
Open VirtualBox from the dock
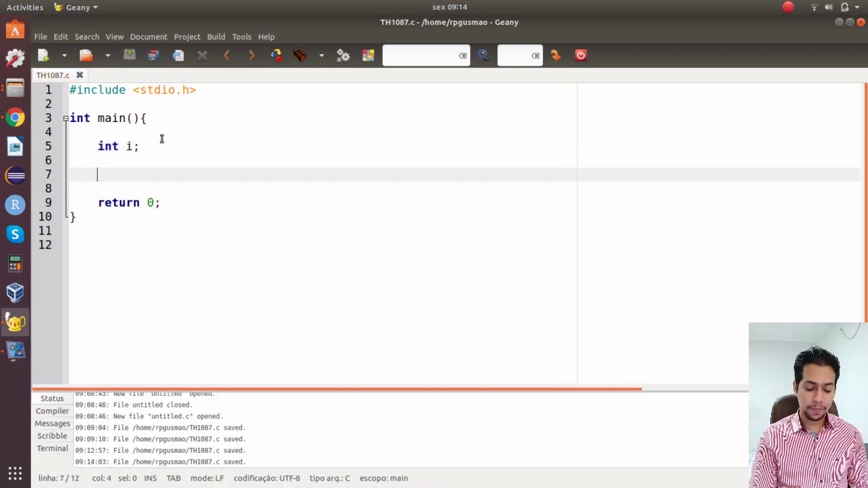[15, 292]
